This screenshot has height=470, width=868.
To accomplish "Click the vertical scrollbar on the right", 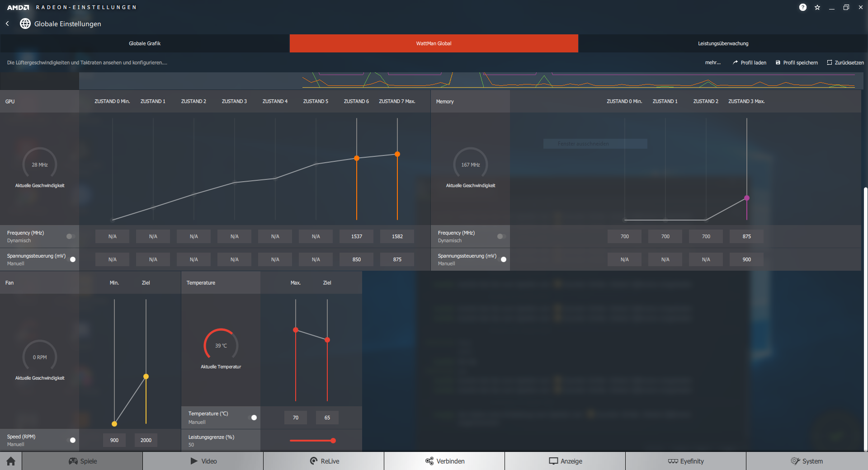I will [865, 319].
